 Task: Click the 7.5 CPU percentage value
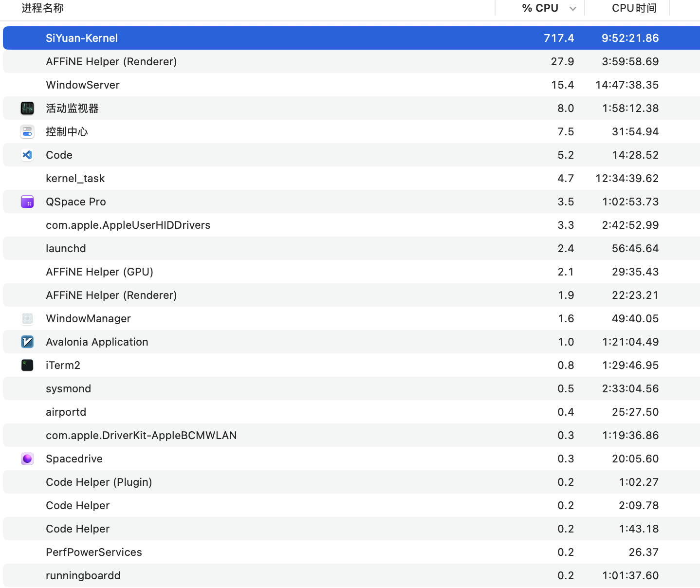click(x=566, y=131)
